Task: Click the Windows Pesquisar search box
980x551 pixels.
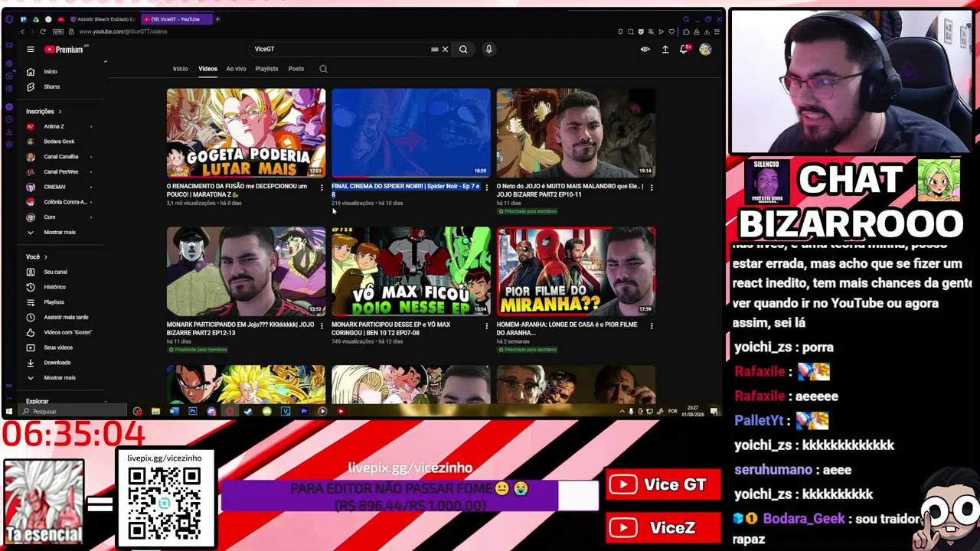Action: coord(73,412)
